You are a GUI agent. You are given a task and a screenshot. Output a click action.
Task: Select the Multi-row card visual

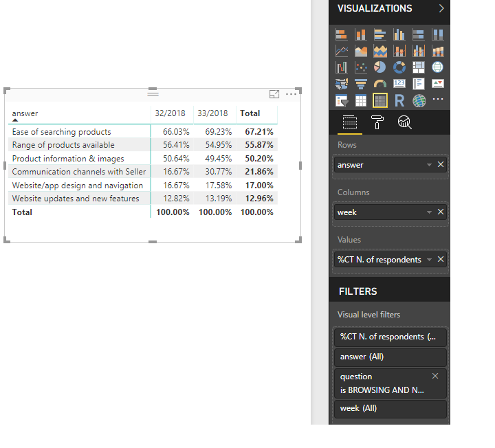pos(419,84)
